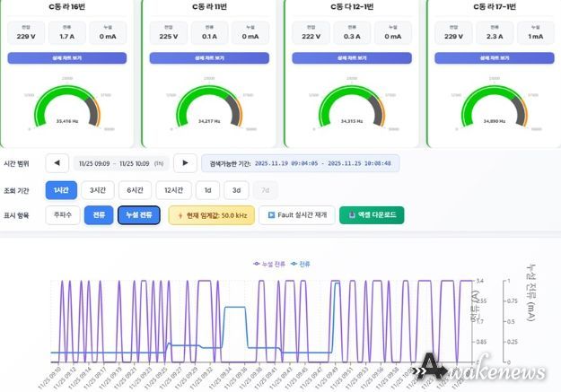561x392 pixels.
Task: Click the 11/25 09:09 – 10:09 time range field
Action: point(119,163)
